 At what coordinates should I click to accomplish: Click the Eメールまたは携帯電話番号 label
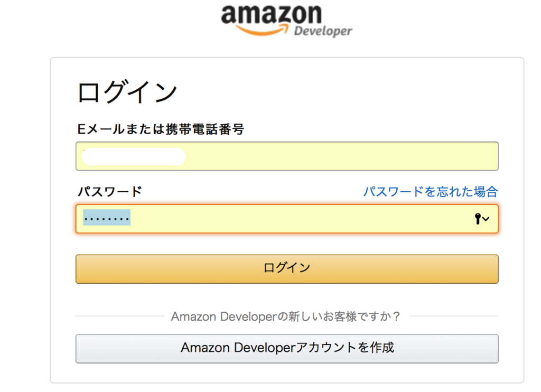(x=161, y=129)
